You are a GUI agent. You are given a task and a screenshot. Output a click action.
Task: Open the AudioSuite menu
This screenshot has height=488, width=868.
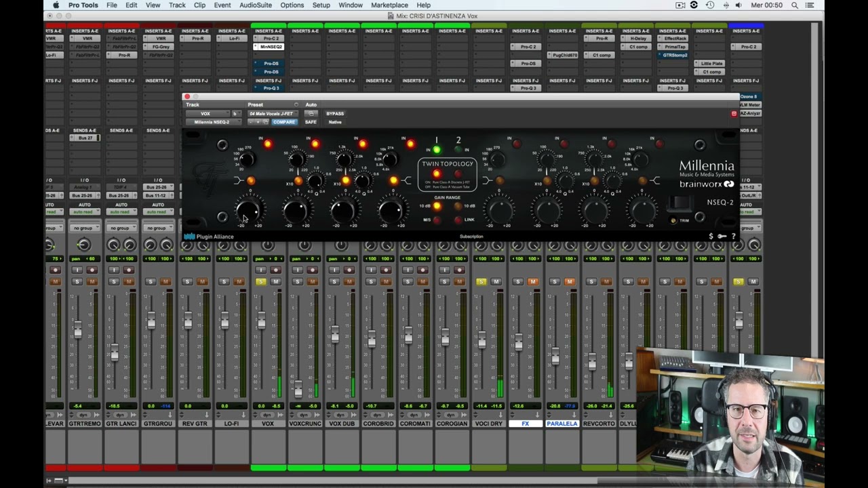(x=256, y=5)
